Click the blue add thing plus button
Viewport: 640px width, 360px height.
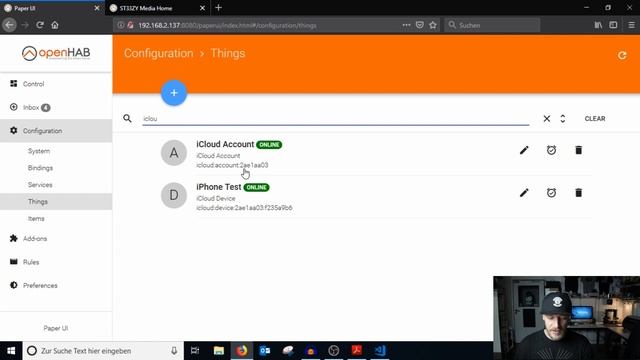coord(174,93)
